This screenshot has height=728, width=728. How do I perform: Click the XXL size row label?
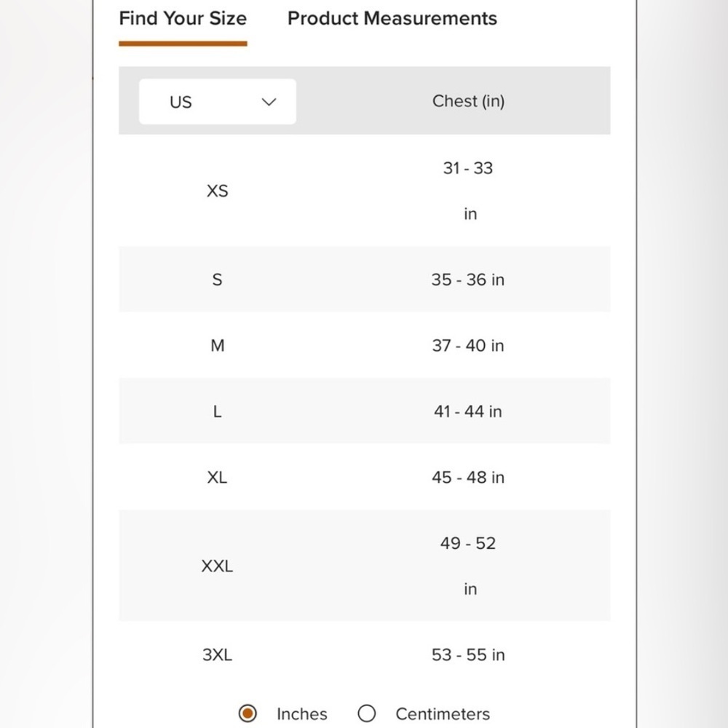click(x=217, y=566)
